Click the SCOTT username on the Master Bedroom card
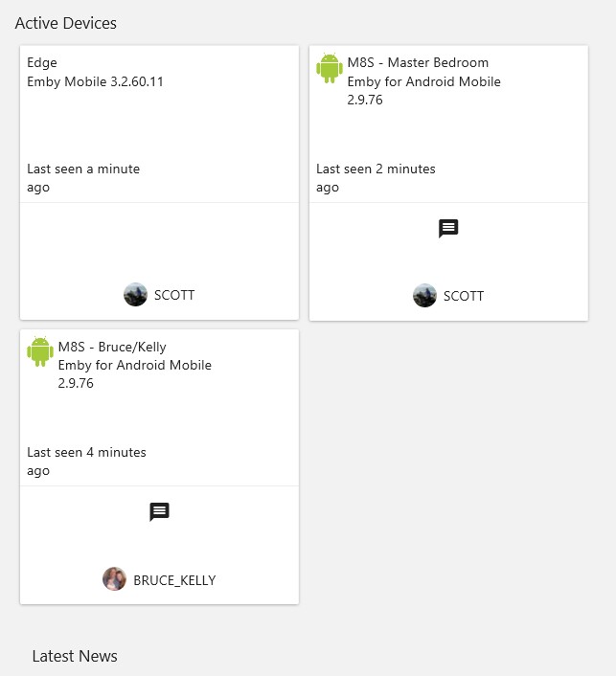The width and height of the screenshot is (616, 676). pos(464,296)
